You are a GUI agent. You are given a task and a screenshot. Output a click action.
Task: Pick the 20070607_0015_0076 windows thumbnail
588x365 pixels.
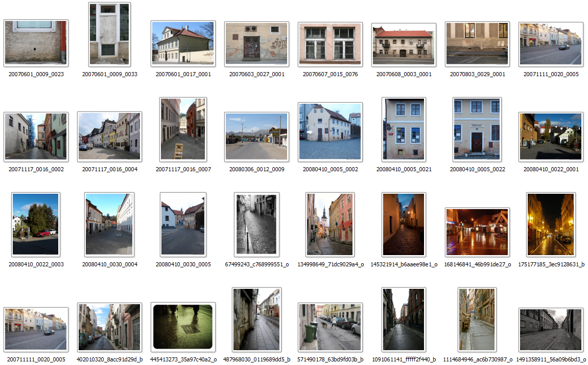point(330,44)
